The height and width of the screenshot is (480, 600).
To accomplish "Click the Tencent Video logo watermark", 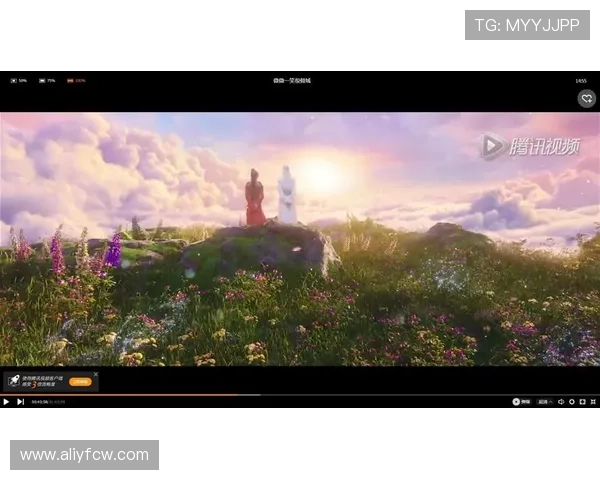I will (529, 147).
